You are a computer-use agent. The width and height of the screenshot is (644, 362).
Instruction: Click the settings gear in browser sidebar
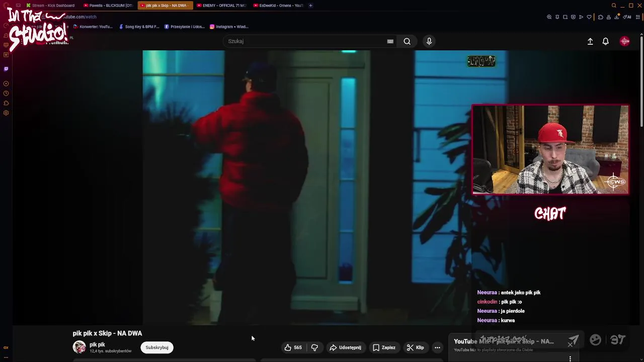coord(6,113)
